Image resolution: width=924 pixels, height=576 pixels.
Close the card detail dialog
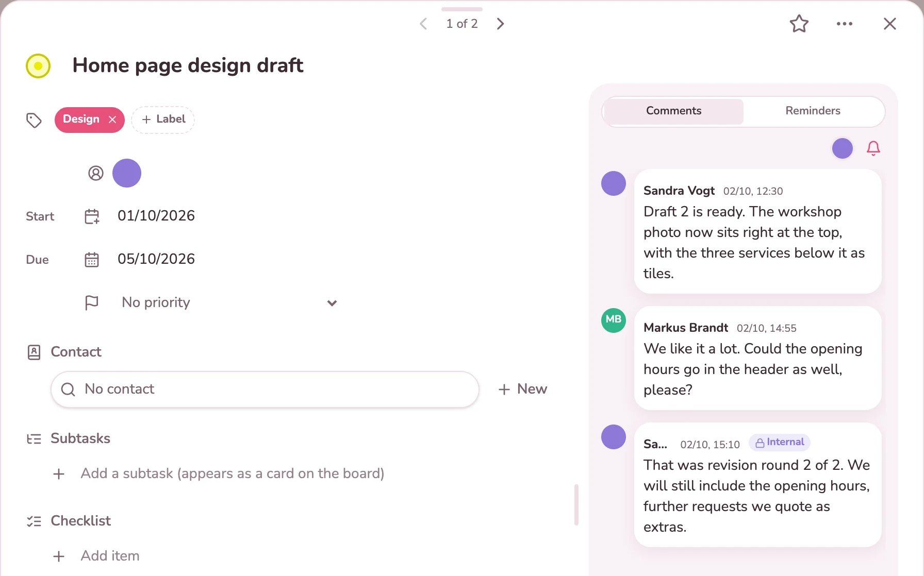tap(890, 24)
